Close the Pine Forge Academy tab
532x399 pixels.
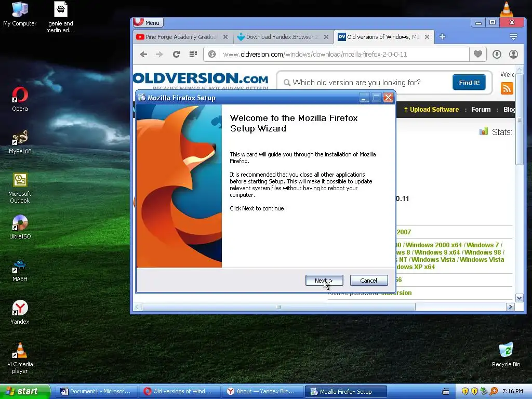(x=225, y=37)
